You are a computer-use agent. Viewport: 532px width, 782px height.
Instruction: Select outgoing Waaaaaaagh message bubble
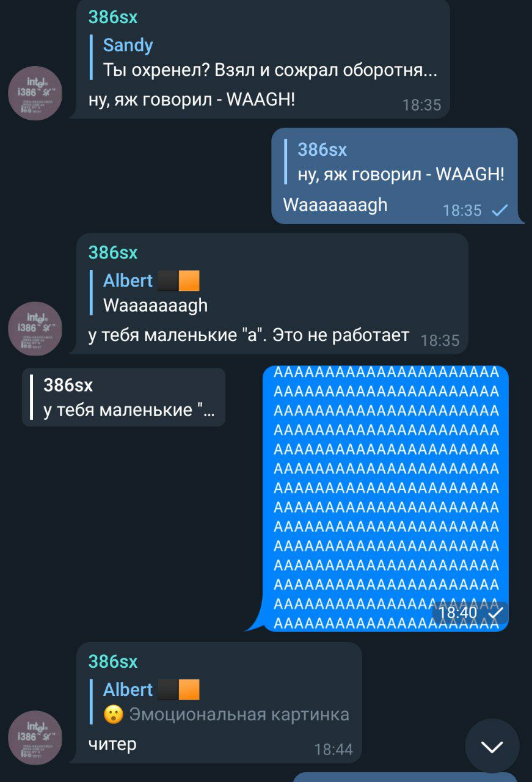pos(398,176)
